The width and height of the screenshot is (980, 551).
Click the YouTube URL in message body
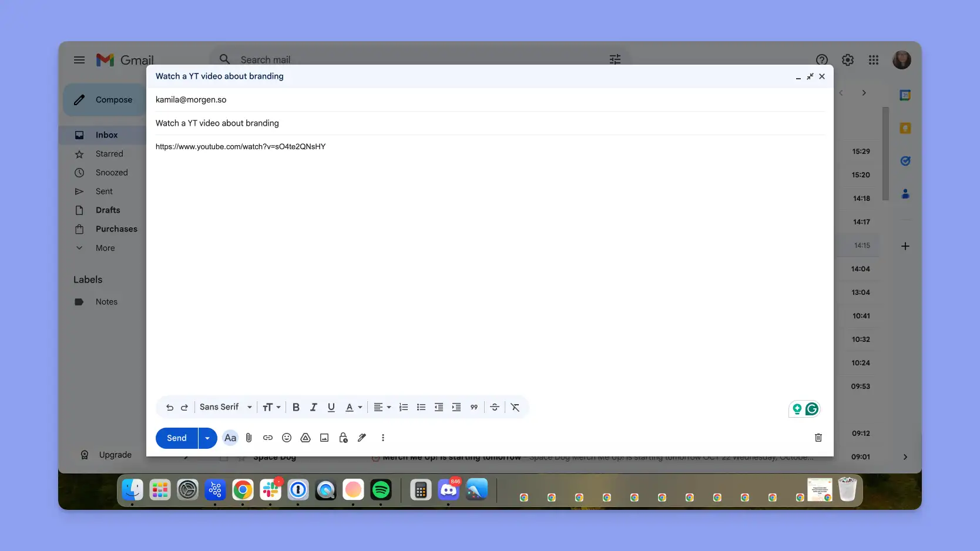240,147
